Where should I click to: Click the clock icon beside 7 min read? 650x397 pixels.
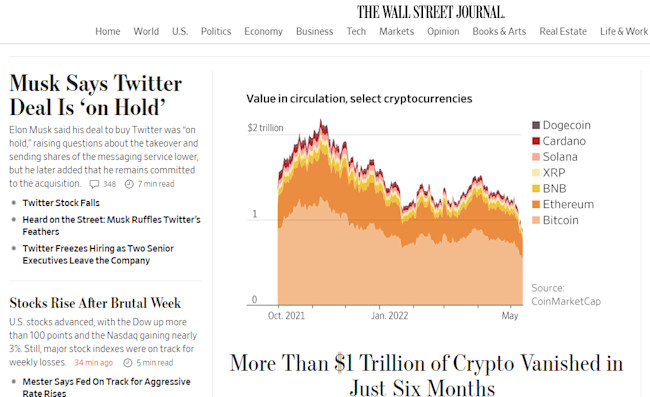[129, 184]
